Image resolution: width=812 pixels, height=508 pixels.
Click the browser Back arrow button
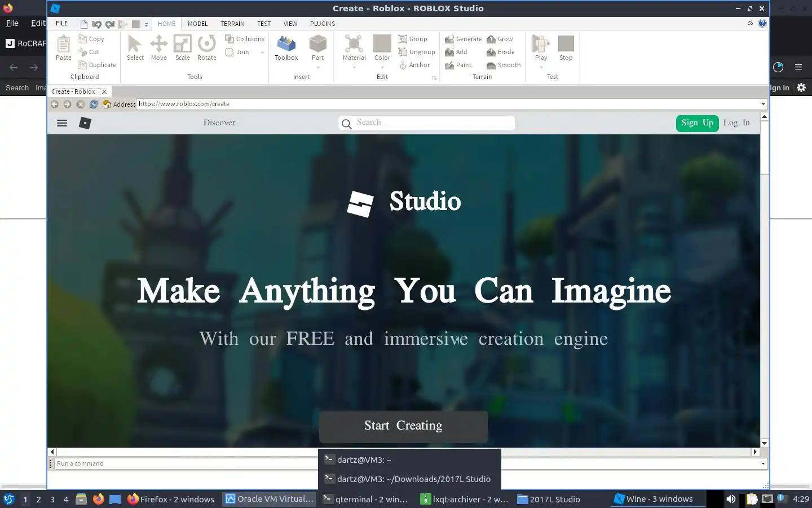click(x=55, y=104)
